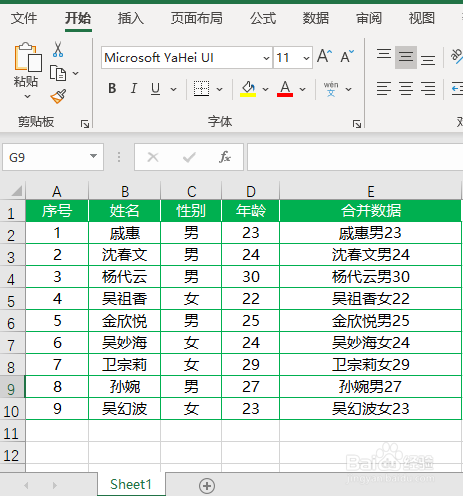
Task: Click sheet scroll left arrow
Action: [26, 485]
